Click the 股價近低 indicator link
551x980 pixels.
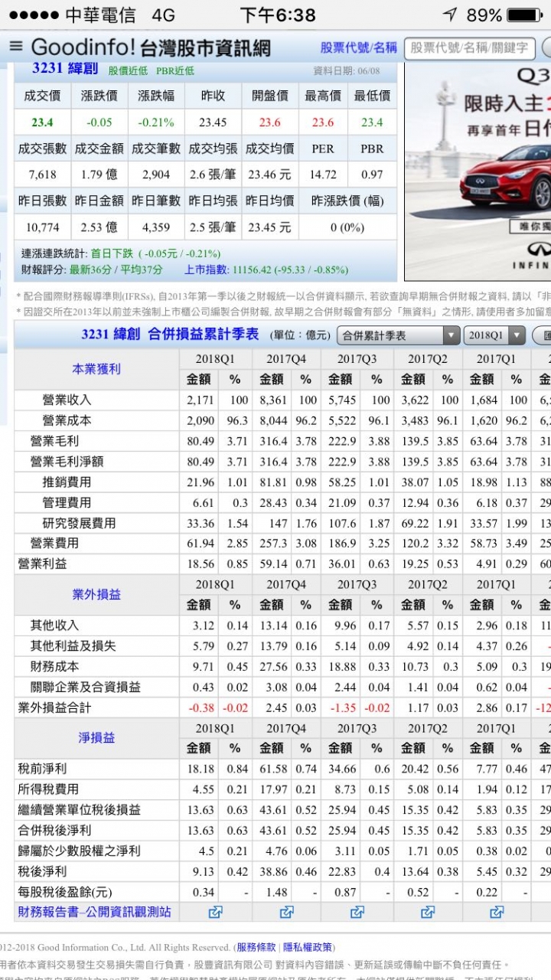point(128,70)
